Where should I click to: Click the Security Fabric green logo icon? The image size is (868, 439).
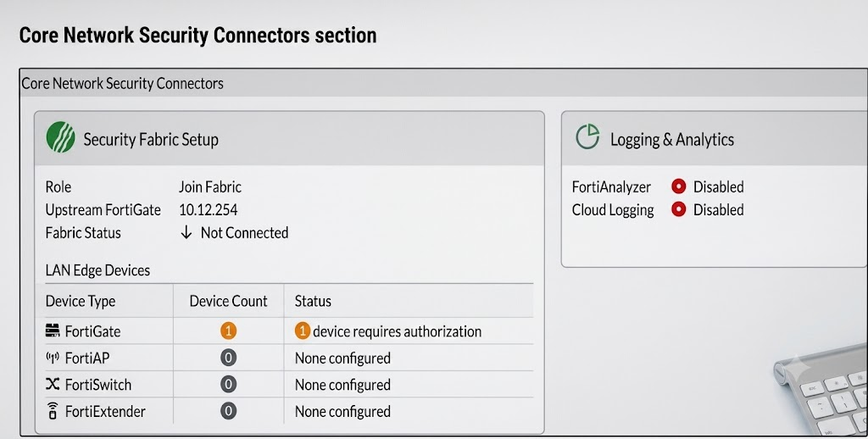(x=60, y=137)
